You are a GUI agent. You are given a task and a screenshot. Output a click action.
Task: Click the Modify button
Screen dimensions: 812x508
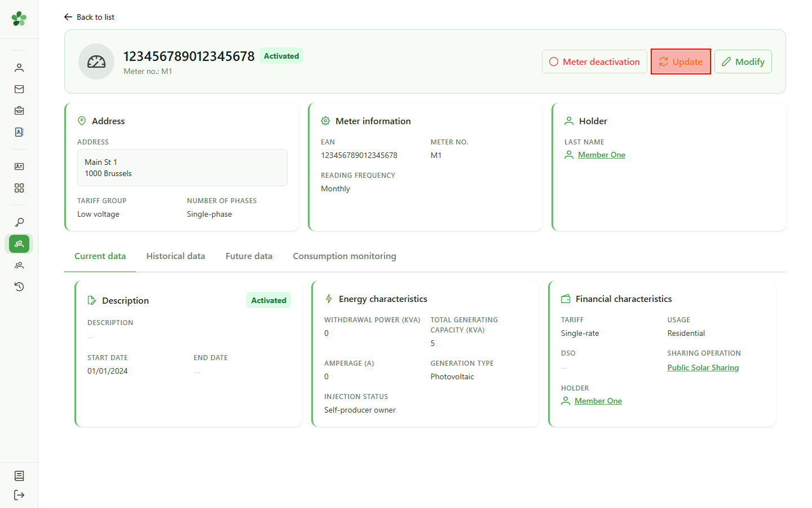(743, 62)
